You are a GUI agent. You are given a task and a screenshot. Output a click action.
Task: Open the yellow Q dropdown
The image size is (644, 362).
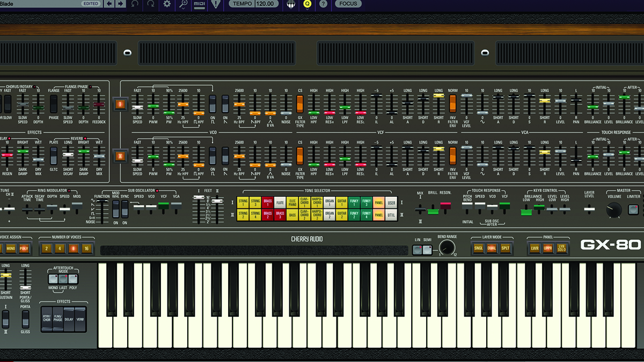point(307,4)
